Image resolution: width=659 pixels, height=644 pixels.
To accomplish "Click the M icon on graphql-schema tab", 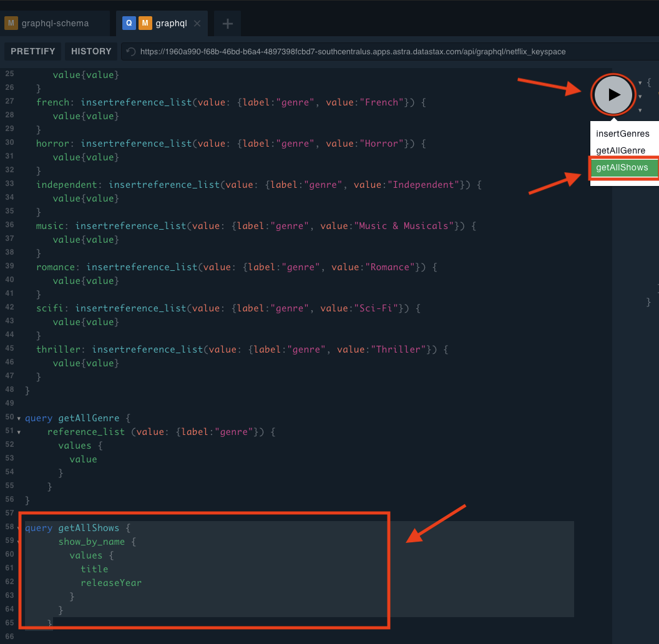I will (11, 23).
